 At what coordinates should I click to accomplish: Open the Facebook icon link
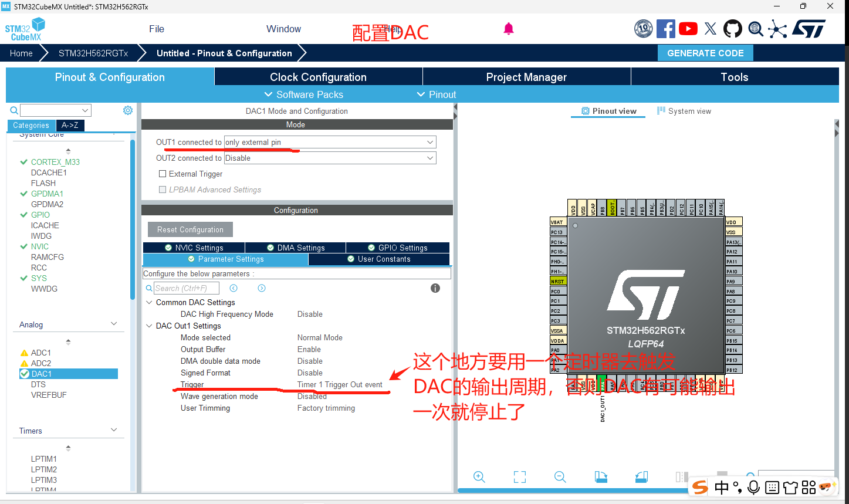[x=666, y=28]
